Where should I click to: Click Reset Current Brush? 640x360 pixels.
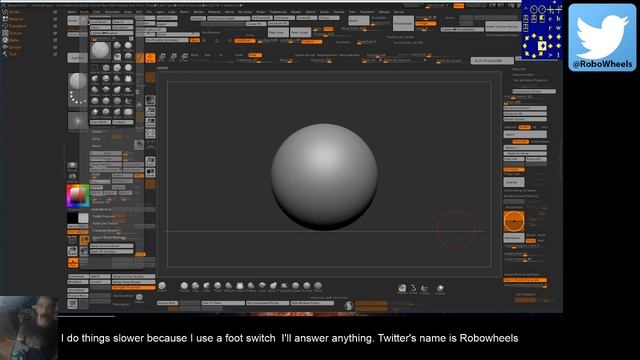coord(111,246)
